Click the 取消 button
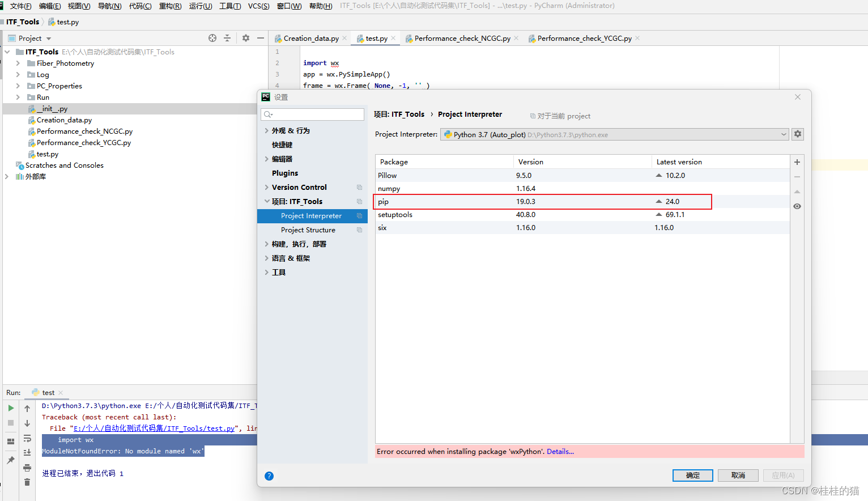The width and height of the screenshot is (868, 501). [738, 475]
